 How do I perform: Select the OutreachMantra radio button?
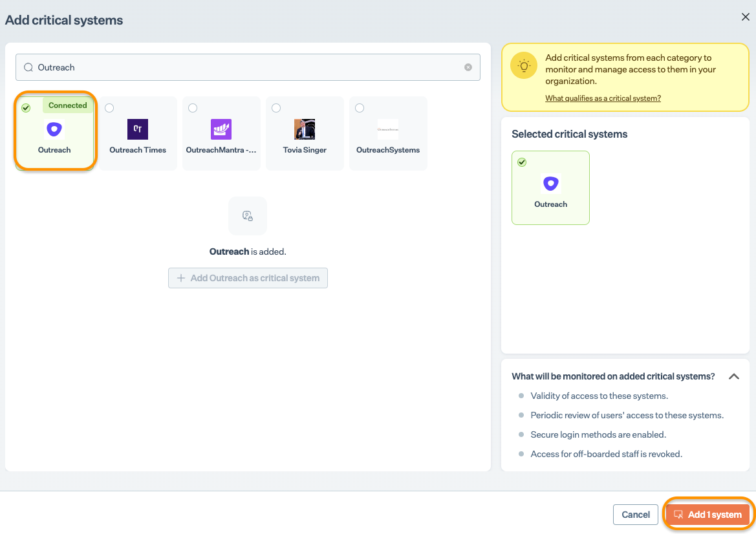193,108
